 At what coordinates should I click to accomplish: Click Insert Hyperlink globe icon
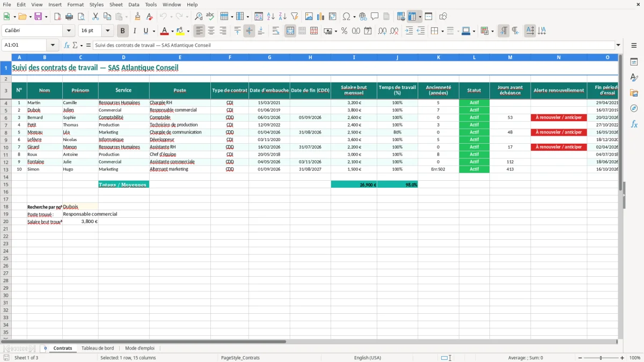click(363, 17)
